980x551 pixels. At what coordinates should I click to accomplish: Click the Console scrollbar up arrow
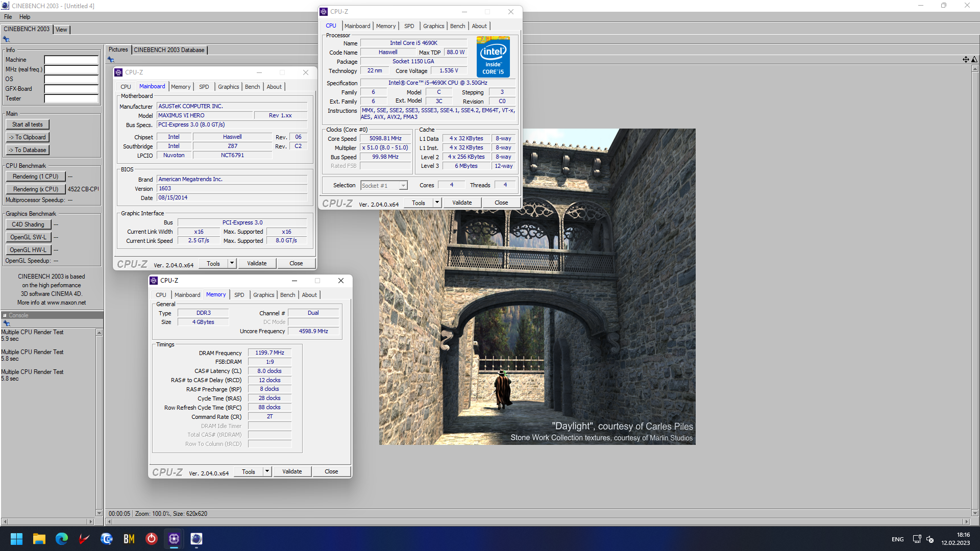99,333
